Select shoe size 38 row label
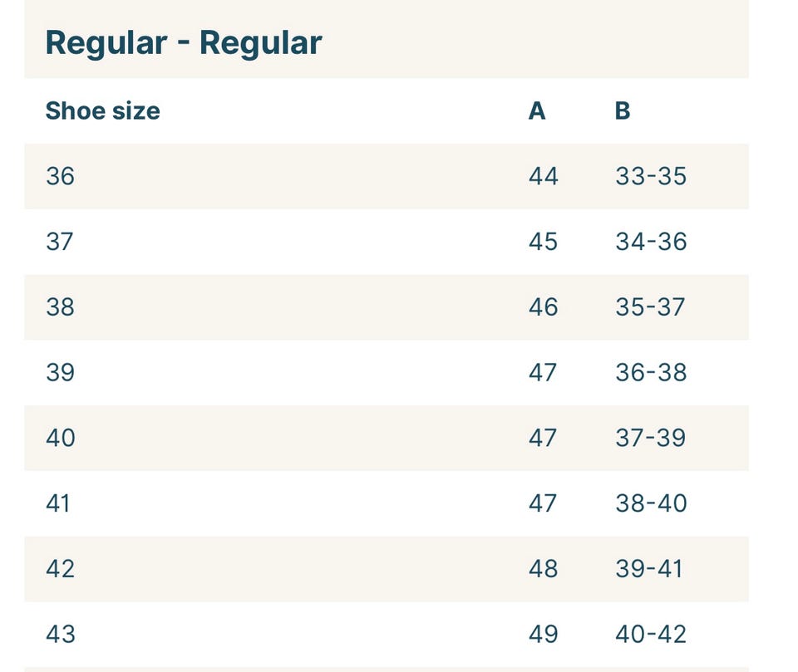 [x=60, y=307]
